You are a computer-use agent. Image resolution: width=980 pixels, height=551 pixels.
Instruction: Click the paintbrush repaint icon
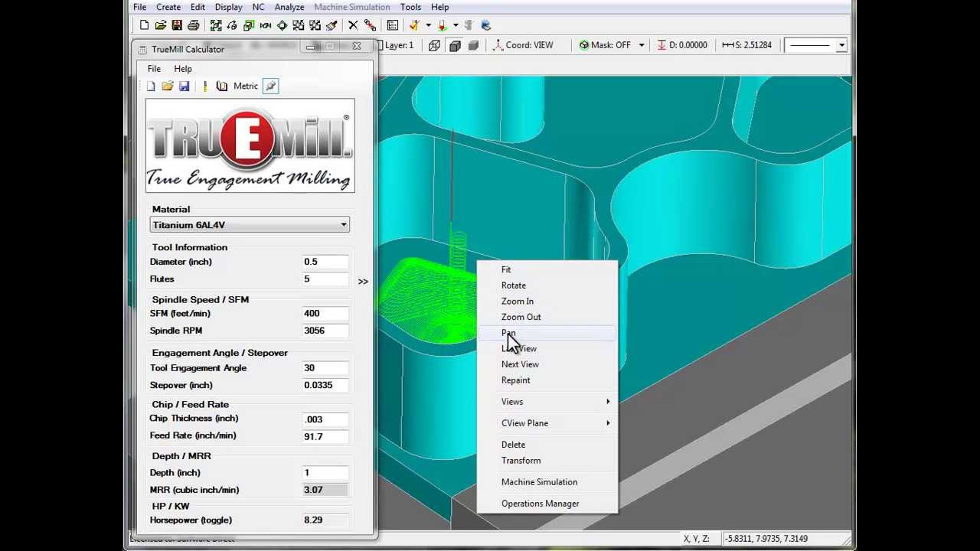point(331,25)
